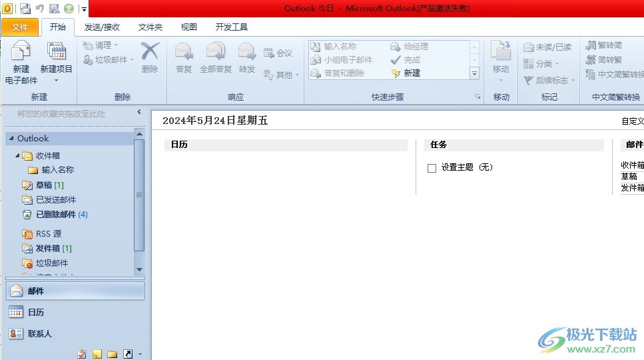Click the Outlook icon in title bar
Screen dimensions: 644x360
(7, 8)
